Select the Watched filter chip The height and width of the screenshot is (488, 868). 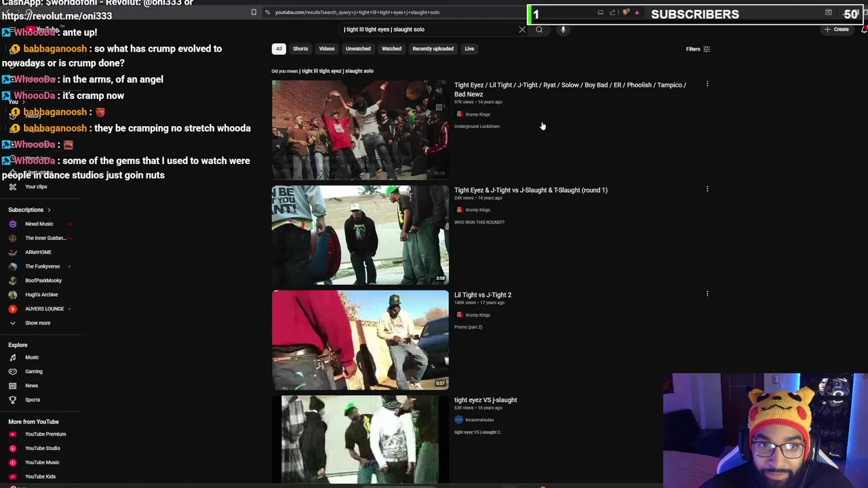pos(391,49)
